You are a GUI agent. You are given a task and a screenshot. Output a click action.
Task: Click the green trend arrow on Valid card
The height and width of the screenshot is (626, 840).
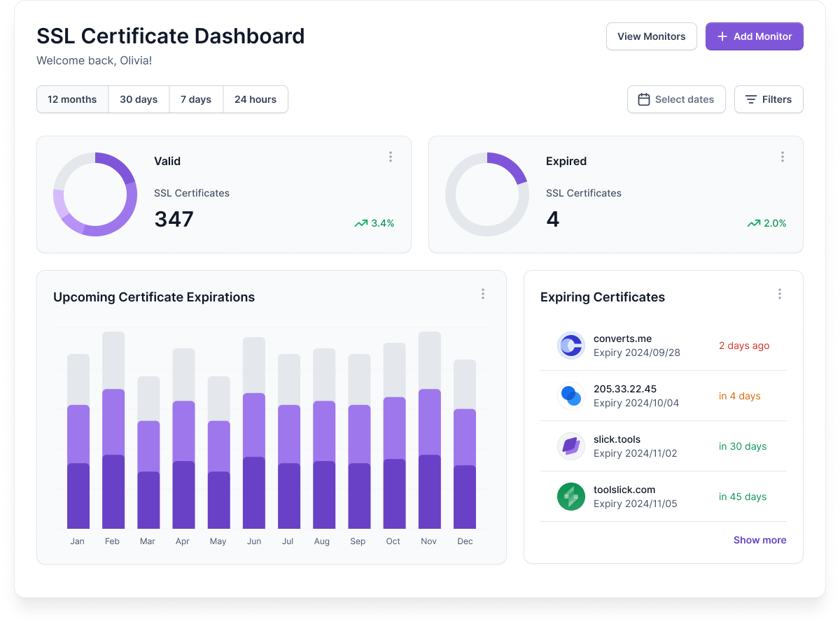pos(360,223)
